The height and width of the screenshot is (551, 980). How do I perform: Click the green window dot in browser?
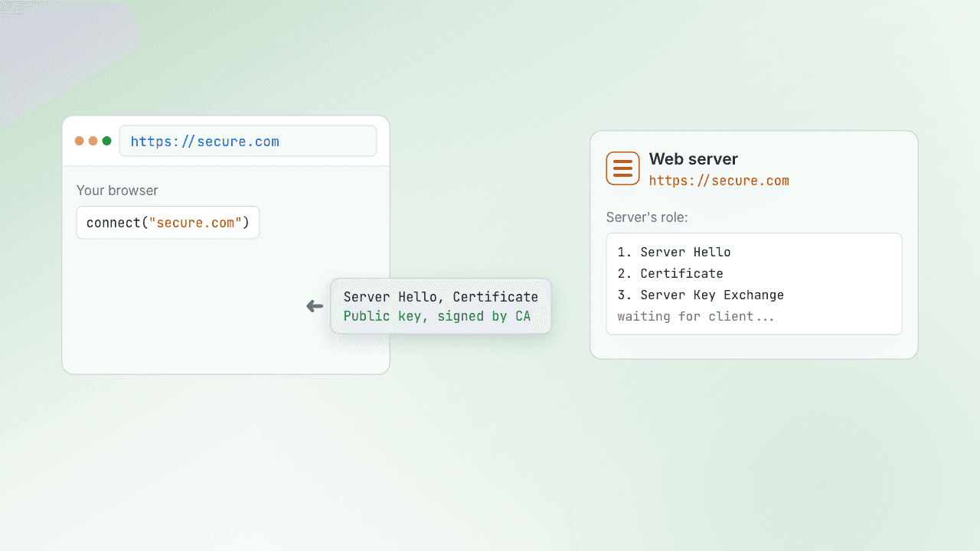[107, 141]
